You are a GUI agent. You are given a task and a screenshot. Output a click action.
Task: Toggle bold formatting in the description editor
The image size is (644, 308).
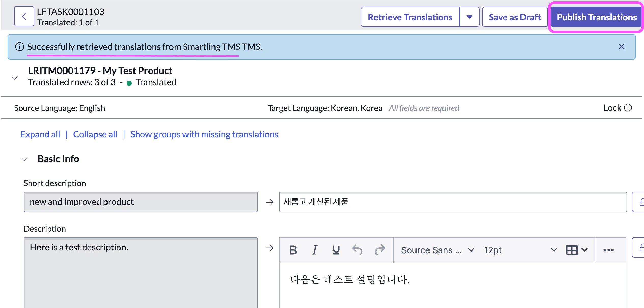coord(293,250)
